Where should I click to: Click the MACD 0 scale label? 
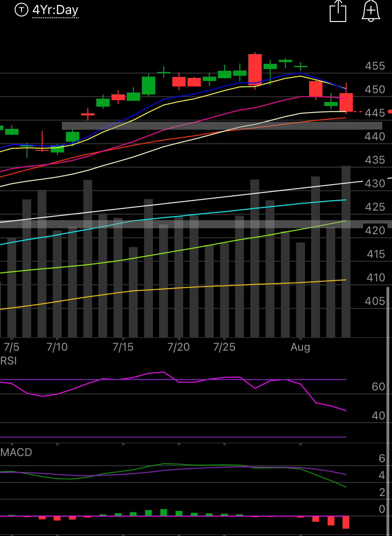[382, 509]
